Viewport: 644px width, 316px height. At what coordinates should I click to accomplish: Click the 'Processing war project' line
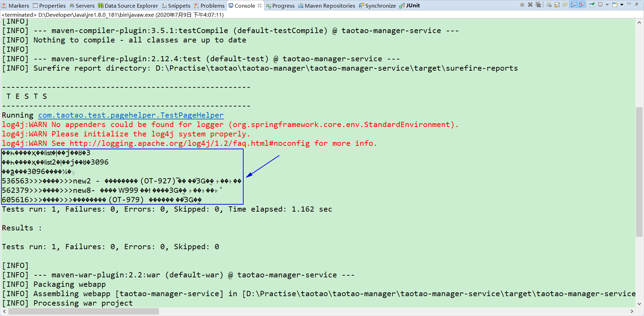67,303
